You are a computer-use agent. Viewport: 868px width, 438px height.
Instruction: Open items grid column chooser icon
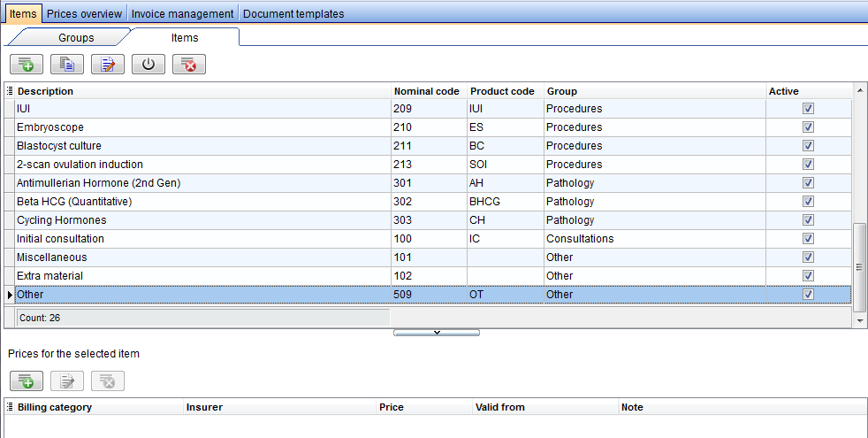point(10,91)
